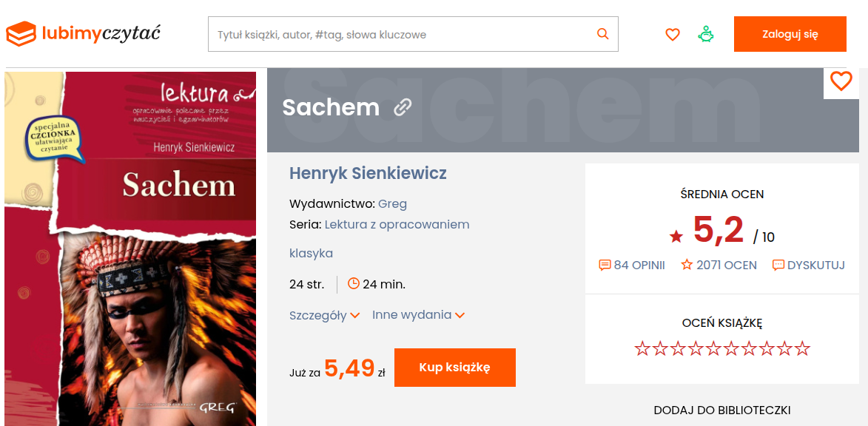Expand the Inne wydania dropdown

point(418,315)
